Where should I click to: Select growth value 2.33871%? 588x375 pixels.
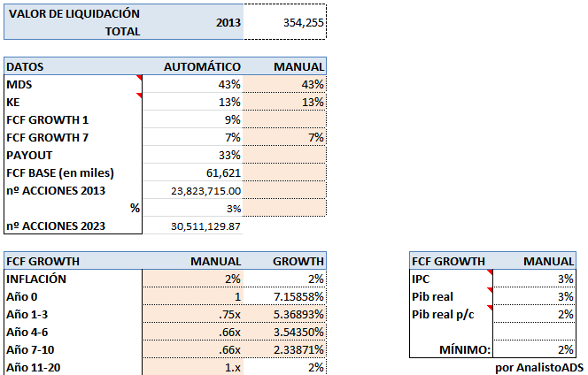(x=285, y=349)
